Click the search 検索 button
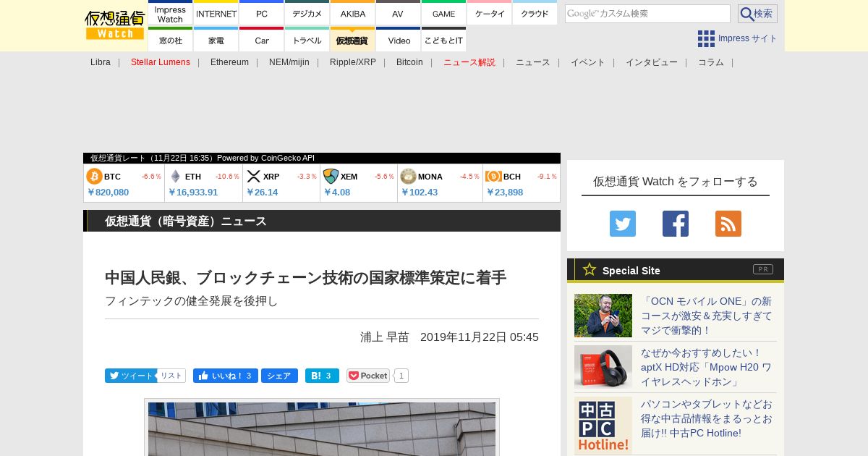This screenshot has width=868, height=456. [x=757, y=14]
